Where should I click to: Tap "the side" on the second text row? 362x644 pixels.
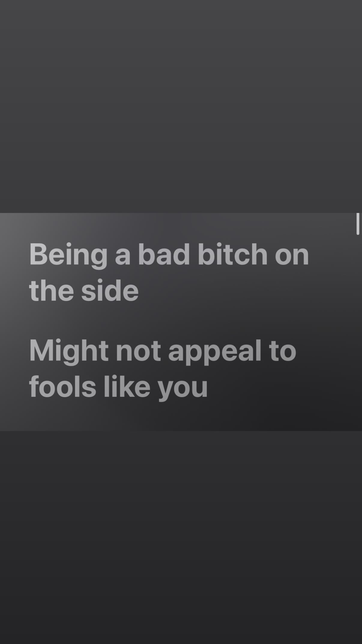(x=84, y=290)
